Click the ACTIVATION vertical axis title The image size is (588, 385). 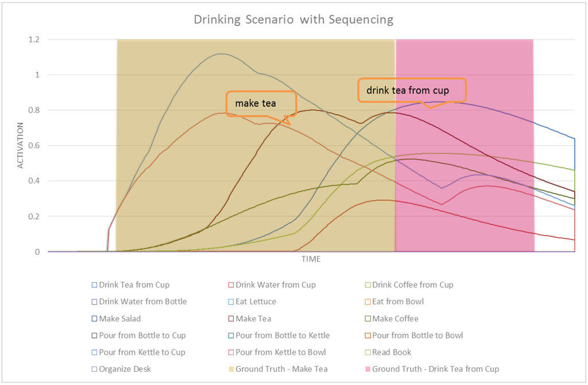pos(21,145)
